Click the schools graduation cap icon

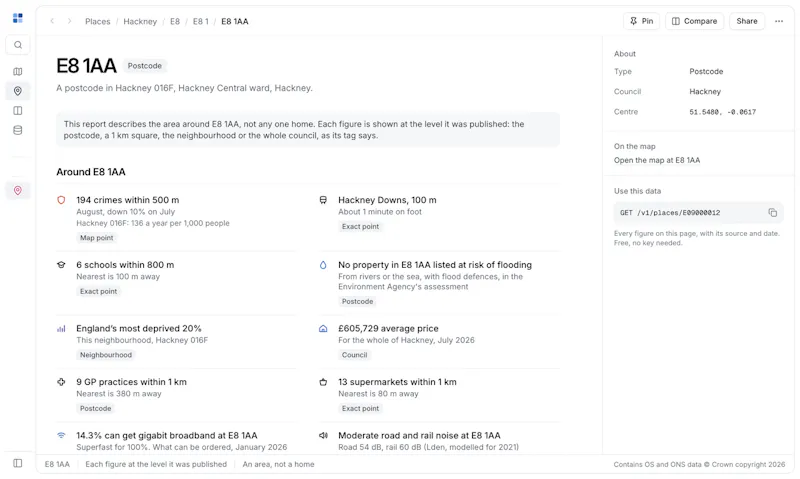click(x=61, y=265)
